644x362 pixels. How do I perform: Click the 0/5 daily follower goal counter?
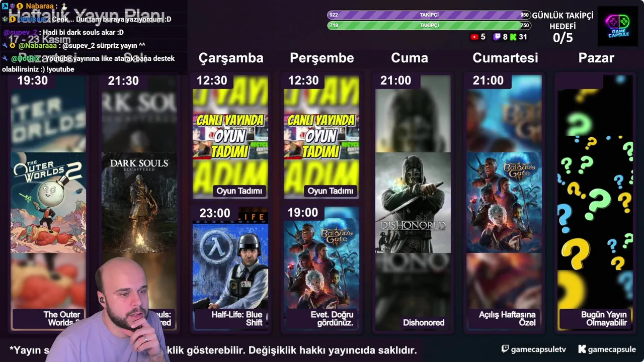tap(562, 38)
